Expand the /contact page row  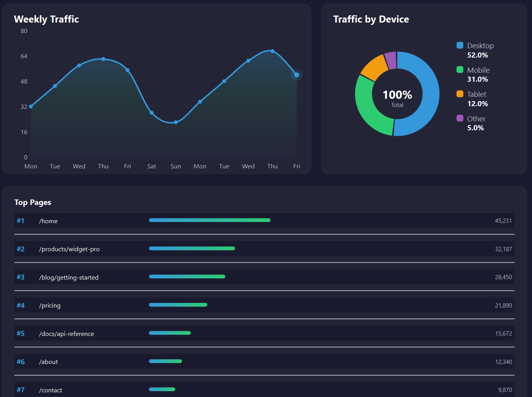point(264,390)
